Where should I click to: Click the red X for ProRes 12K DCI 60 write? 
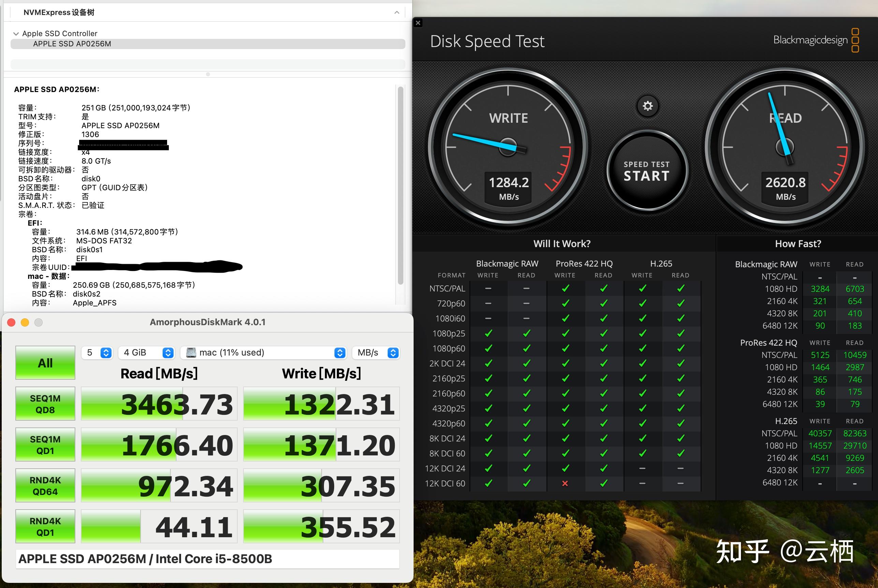pos(565,483)
